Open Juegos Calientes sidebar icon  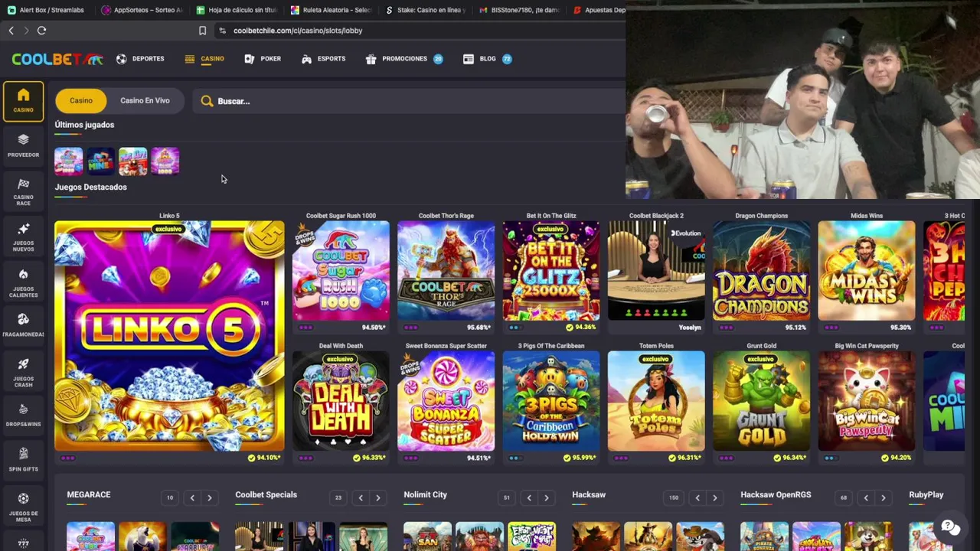(x=23, y=281)
